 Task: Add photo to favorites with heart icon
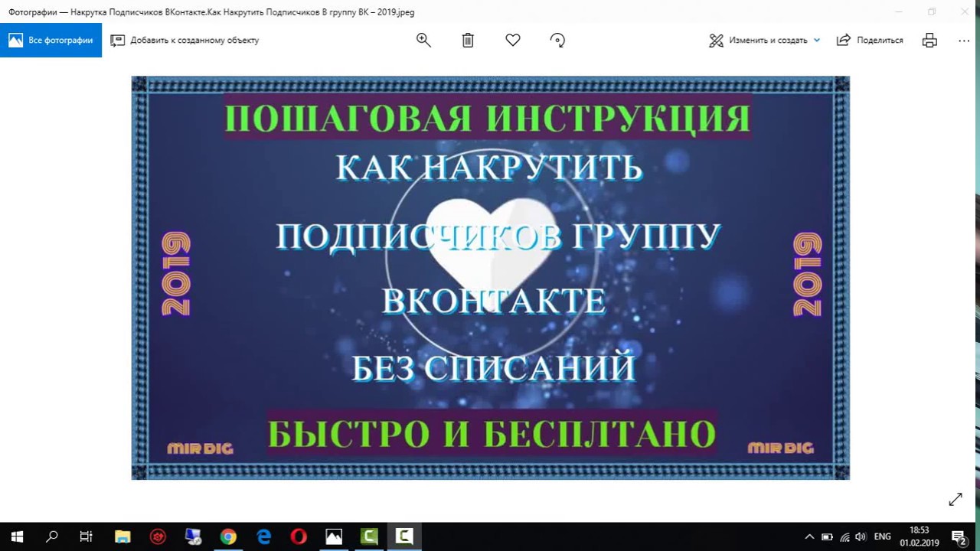click(513, 41)
